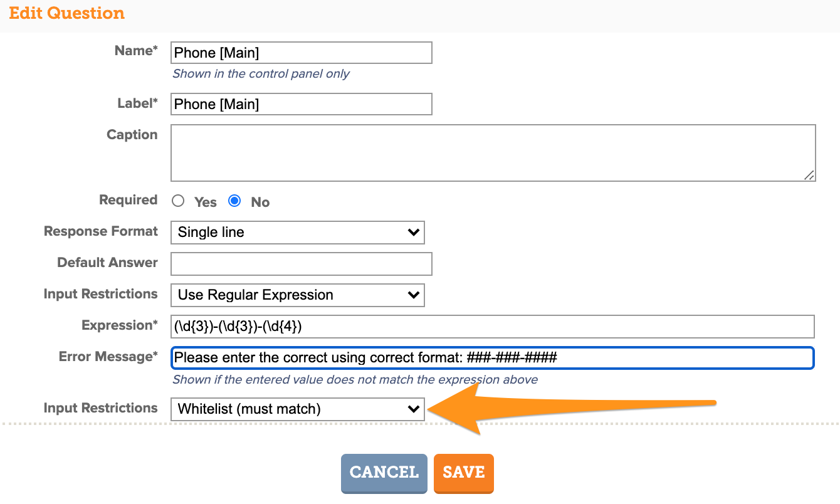Select the Required Yes radio button
Viewport: 840px width, 504px height.
coord(179,201)
